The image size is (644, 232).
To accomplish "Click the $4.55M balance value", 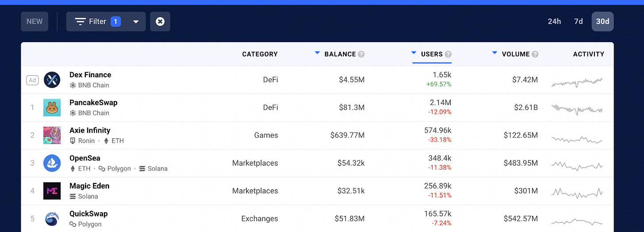I will coord(352,80).
